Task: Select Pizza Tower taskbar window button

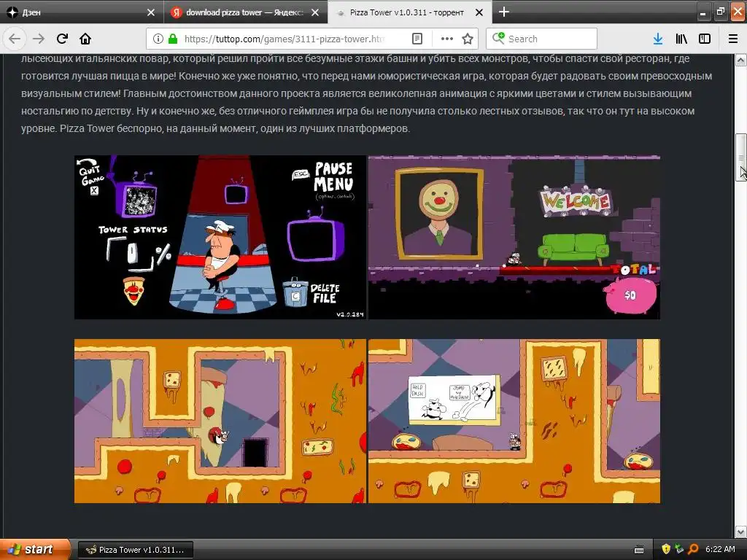Action: click(x=135, y=550)
